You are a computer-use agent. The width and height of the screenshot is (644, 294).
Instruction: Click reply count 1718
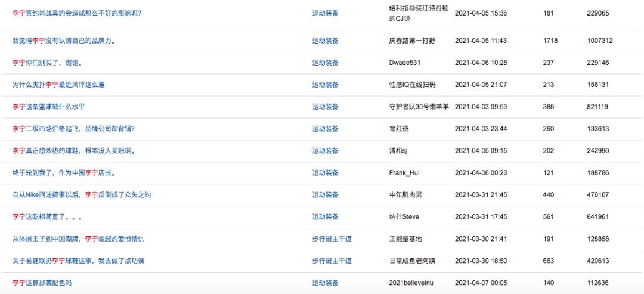click(550, 41)
